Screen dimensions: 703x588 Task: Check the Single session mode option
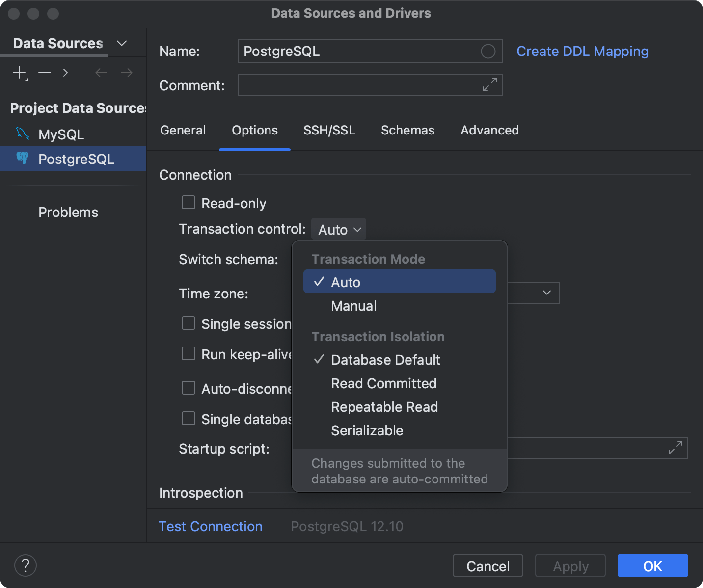(x=188, y=323)
